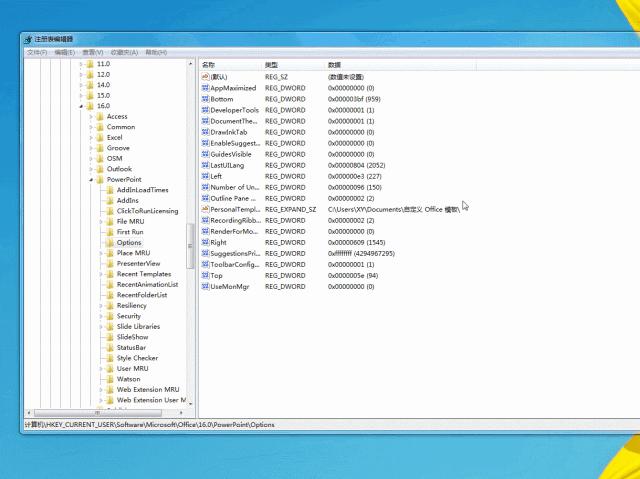640x479 pixels.
Task: Open the 查看(V) menu
Action: click(93, 53)
